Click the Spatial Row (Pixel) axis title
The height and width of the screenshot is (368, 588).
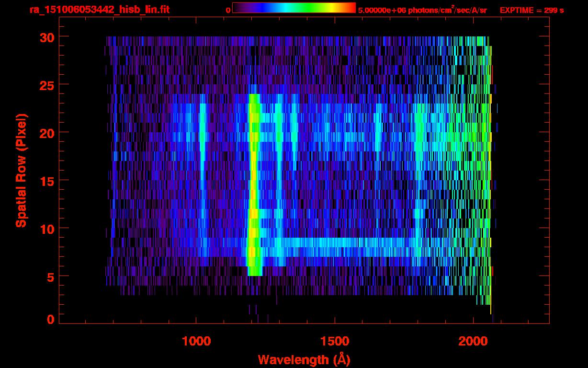21,171
